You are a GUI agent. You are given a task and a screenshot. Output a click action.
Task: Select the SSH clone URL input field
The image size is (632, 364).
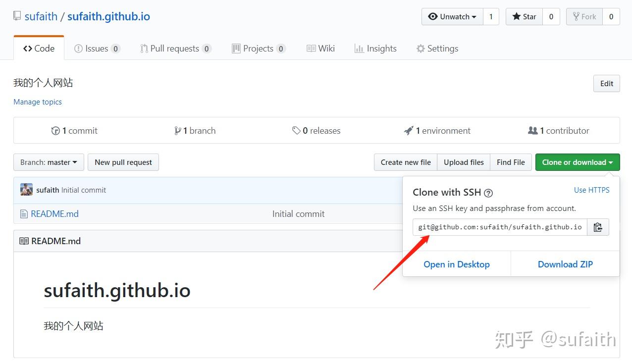pyautogui.click(x=500, y=227)
